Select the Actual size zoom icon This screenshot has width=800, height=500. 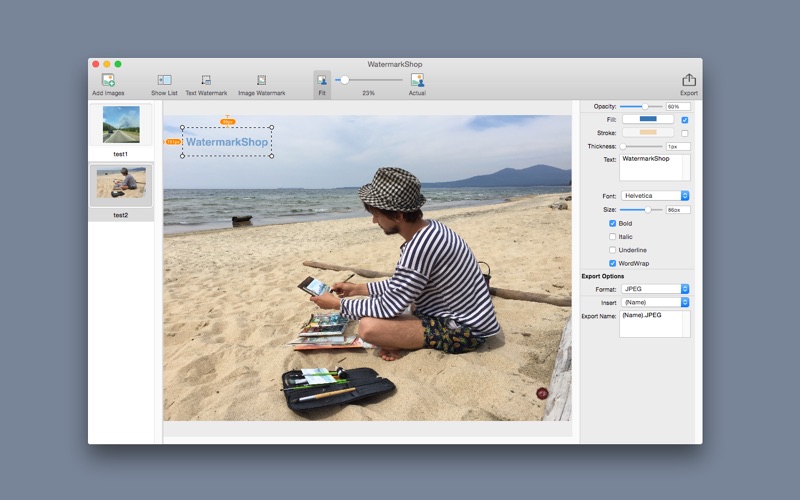pyautogui.click(x=417, y=80)
